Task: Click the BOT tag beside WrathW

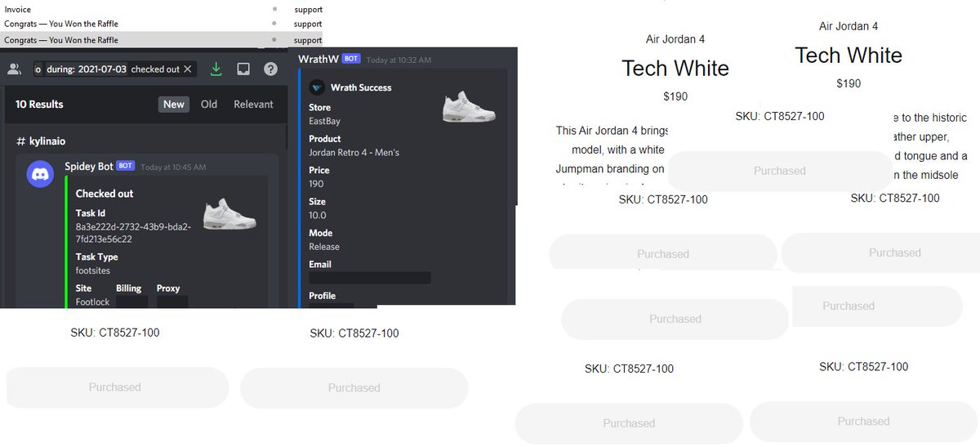Action: 351,59
